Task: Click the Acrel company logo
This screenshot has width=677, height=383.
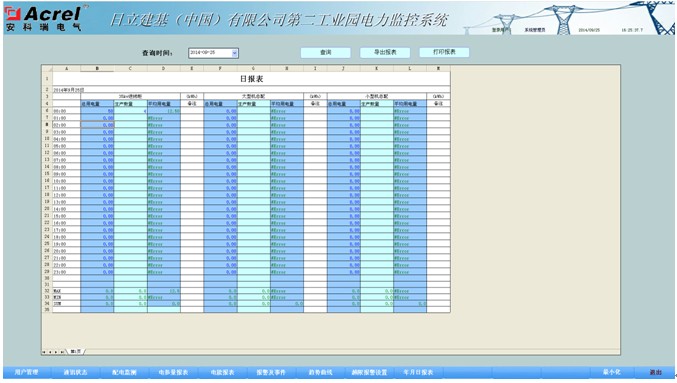Action: tap(43, 18)
